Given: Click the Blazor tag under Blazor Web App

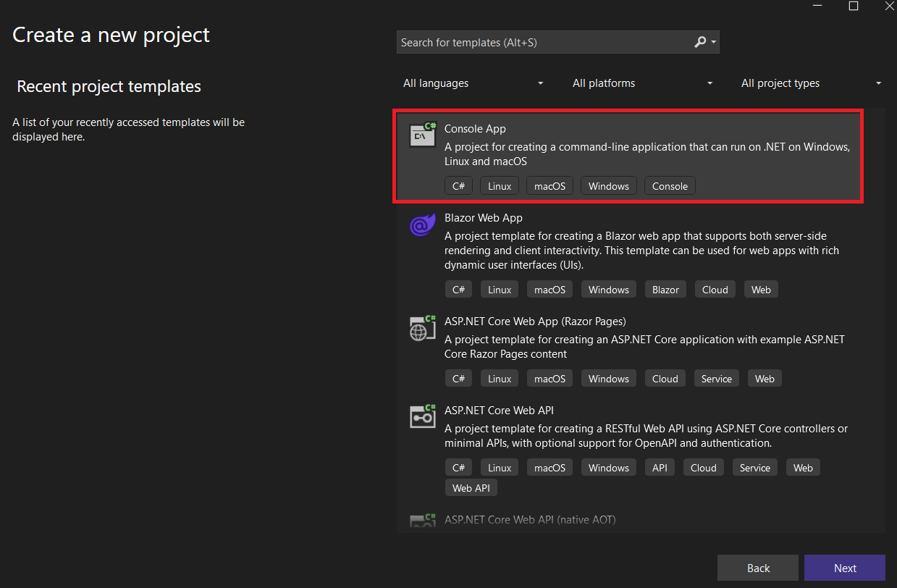Looking at the screenshot, I should [665, 290].
